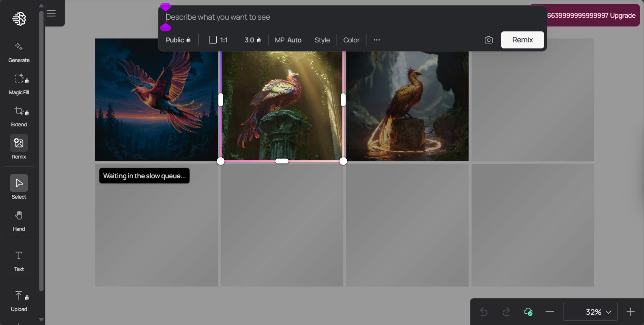Screen dimensions: 644x325
Task: Click the camera image reference icon
Action: click(489, 40)
